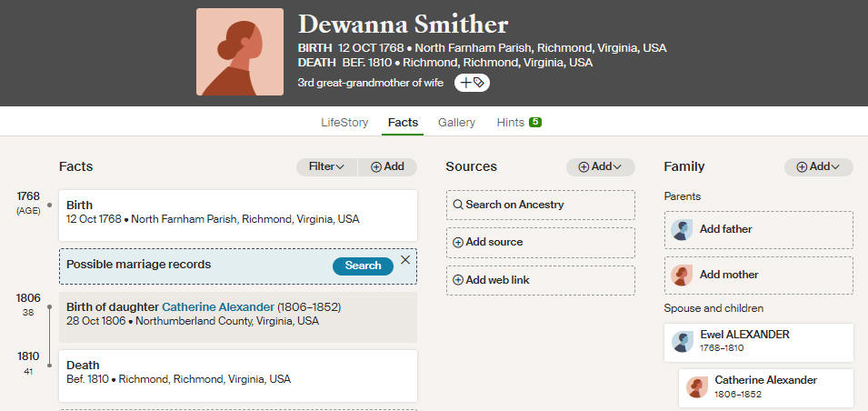Click the Ewel ALEXANDER avatar icon

tap(682, 342)
